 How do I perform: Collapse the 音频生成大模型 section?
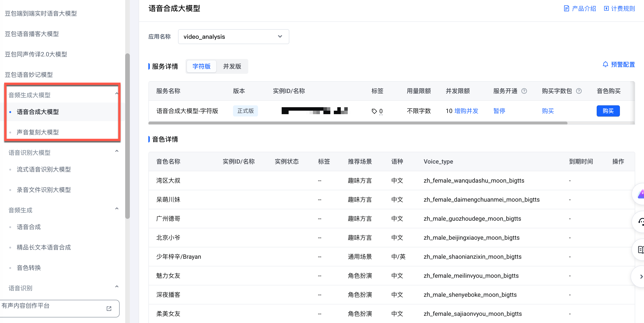117,94
